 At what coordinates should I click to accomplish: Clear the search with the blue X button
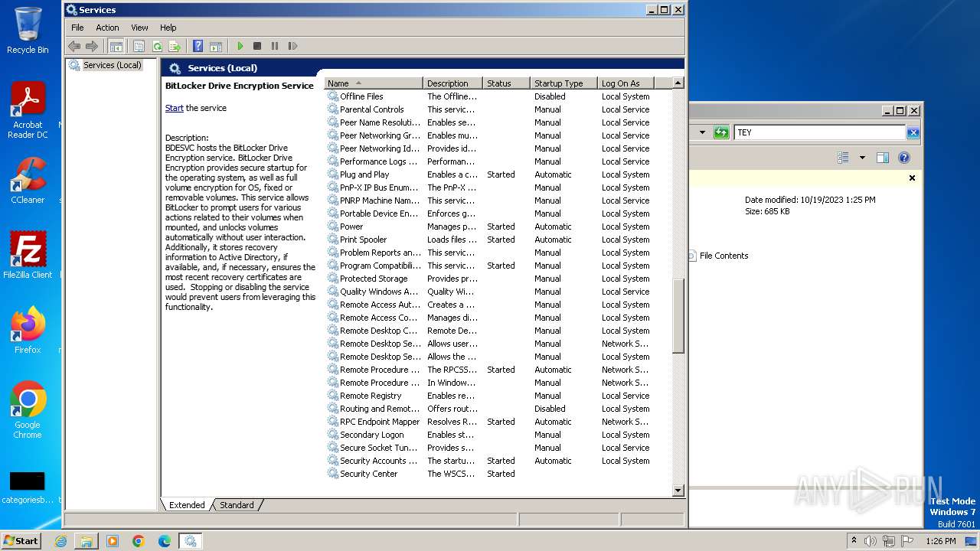(913, 132)
